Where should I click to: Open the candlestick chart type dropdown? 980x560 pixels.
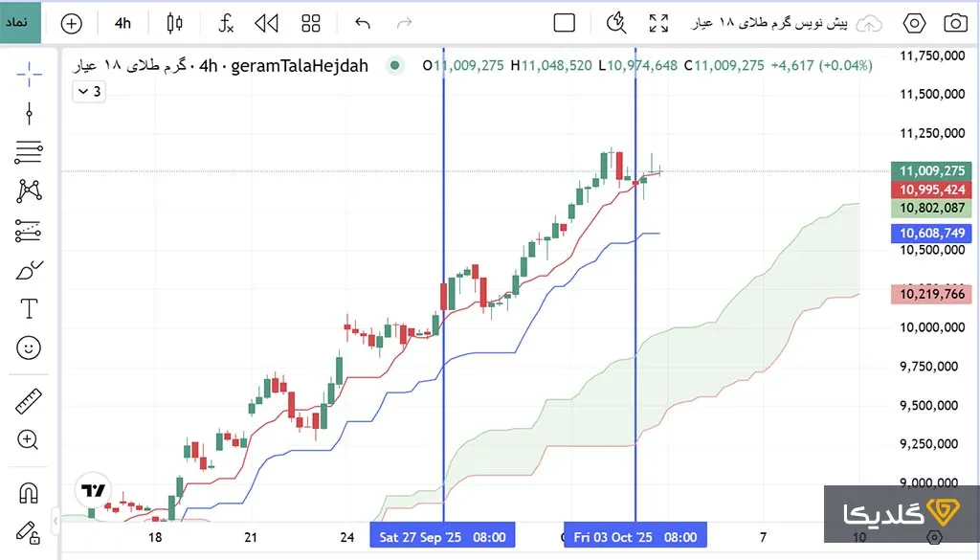[174, 23]
